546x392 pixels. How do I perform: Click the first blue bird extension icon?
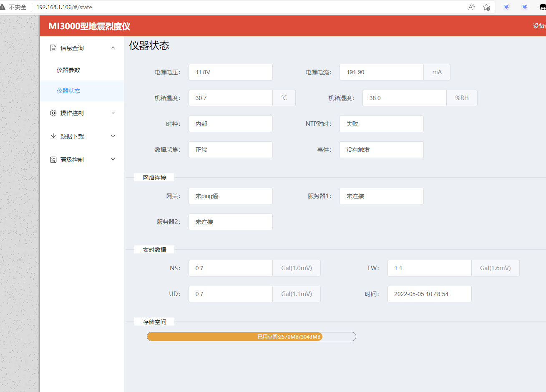pyautogui.click(x=506, y=7)
